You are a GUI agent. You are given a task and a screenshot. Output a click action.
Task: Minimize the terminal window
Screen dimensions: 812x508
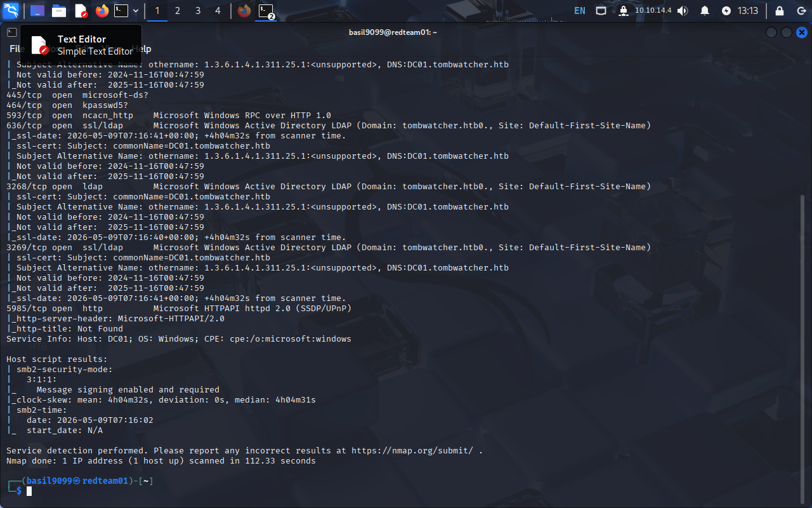(x=771, y=32)
